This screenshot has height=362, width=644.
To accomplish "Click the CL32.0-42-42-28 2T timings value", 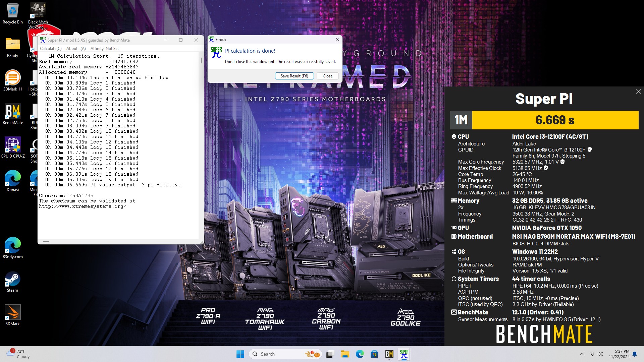I will [x=547, y=220].
